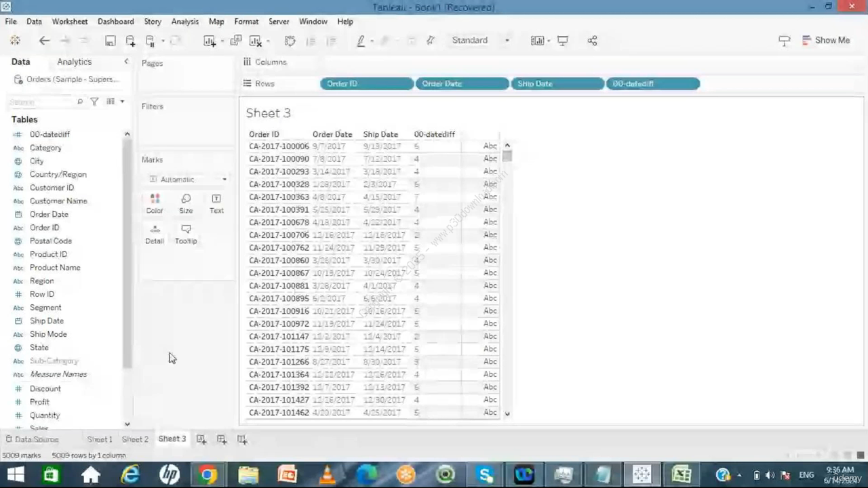Open the Analysis menu
This screenshot has width=868, height=488.
[185, 22]
